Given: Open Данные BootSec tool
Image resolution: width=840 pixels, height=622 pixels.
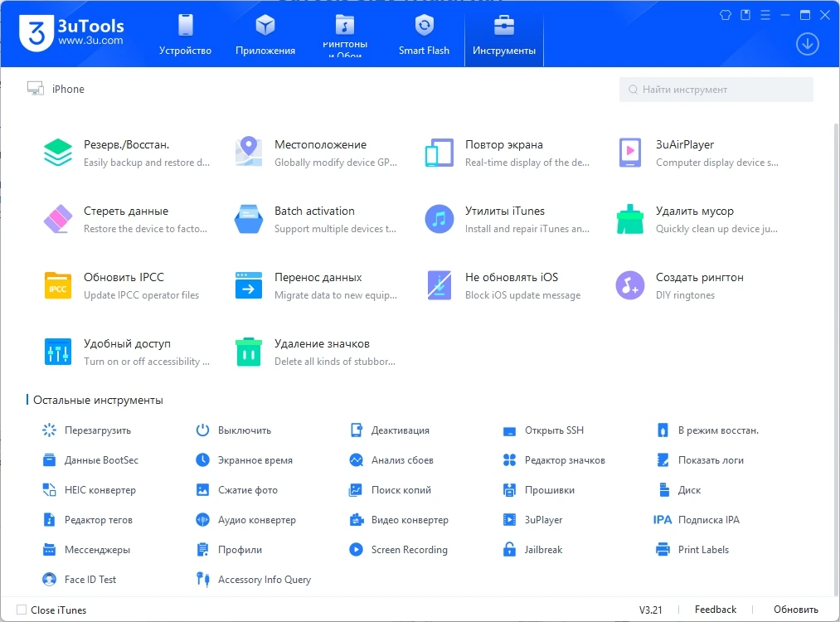Looking at the screenshot, I should [x=90, y=459].
